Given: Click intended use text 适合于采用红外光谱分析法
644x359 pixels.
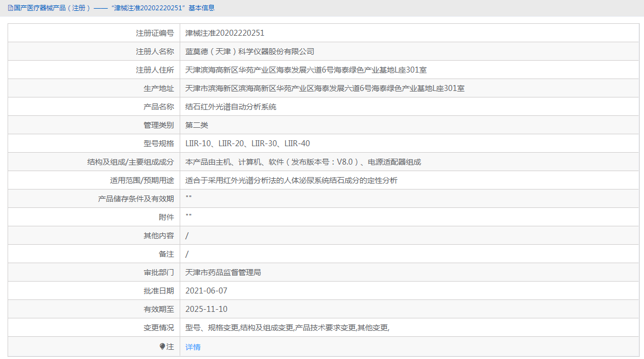Looking at the screenshot, I should pyautogui.click(x=291, y=180).
